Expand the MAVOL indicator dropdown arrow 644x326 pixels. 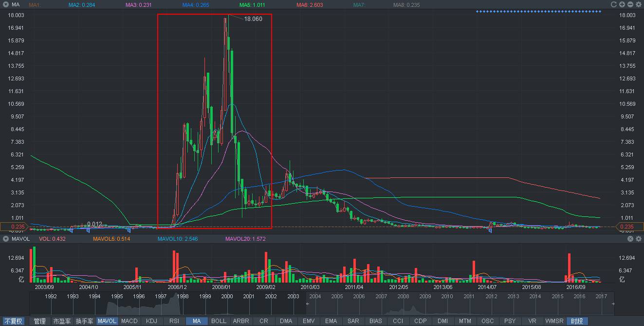[6, 239]
